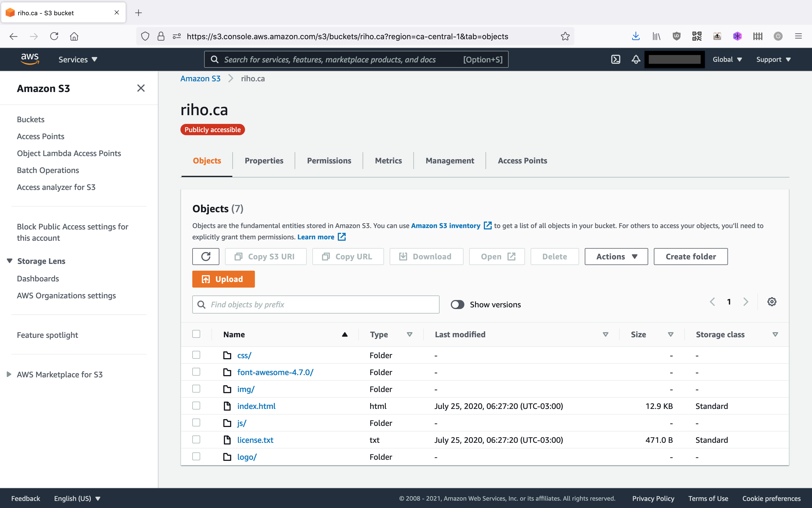Click the fence-like extension icon
The width and height of the screenshot is (812, 508).
758,36
